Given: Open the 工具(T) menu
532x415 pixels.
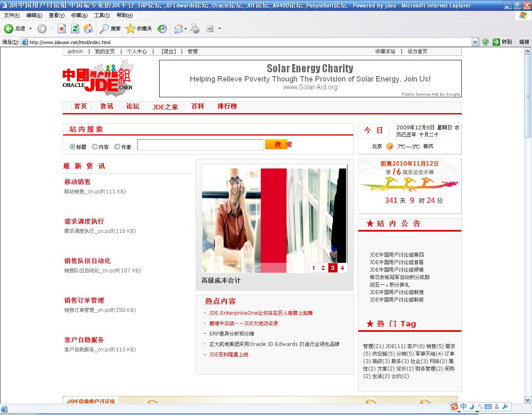Looking at the screenshot, I should pyautogui.click(x=102, y=15).
